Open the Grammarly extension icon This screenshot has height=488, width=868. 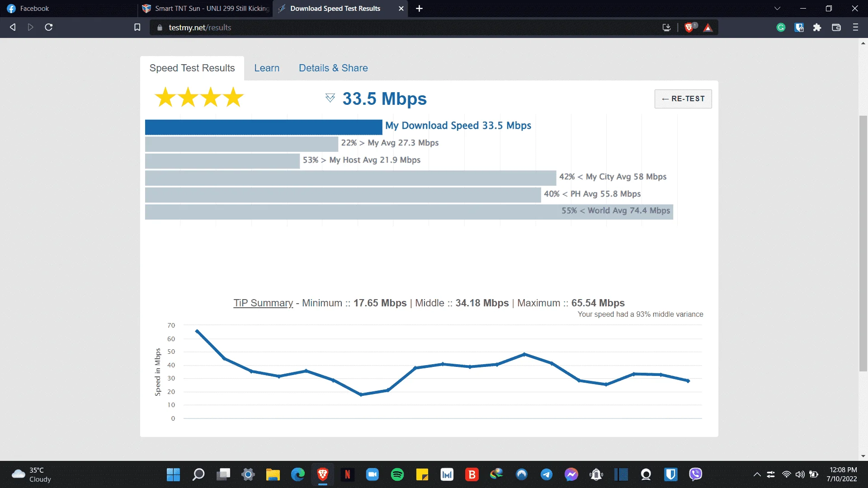(781, 28)
